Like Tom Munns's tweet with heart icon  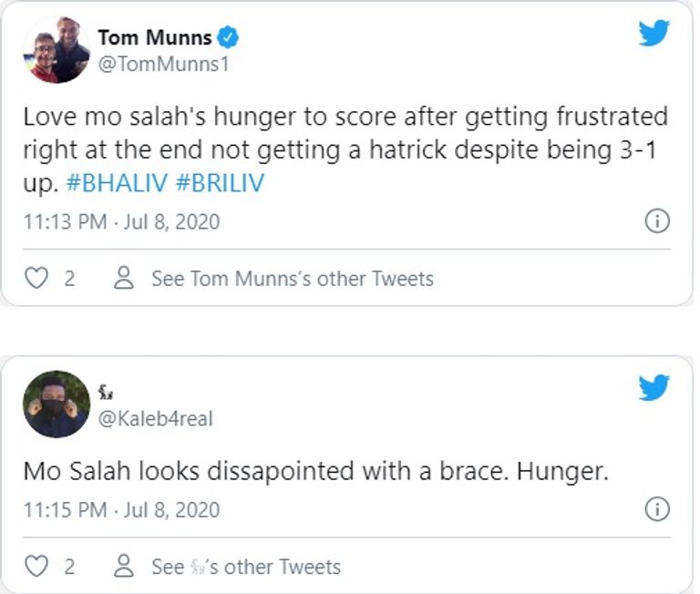[x=36, y=278]
